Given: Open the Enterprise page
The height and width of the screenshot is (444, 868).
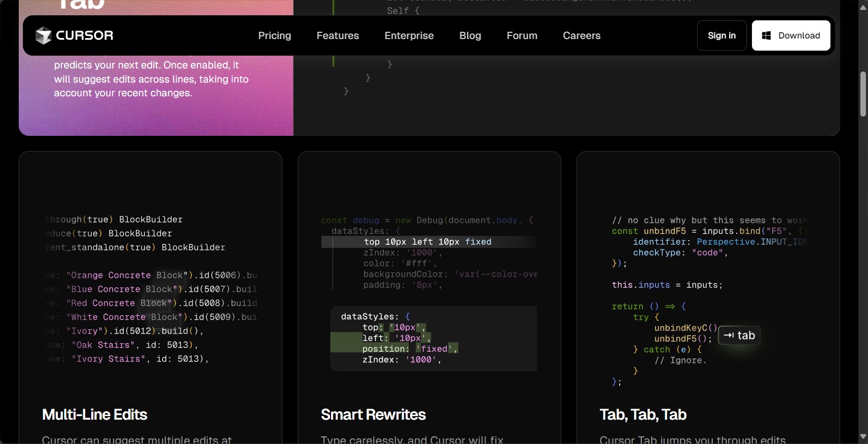Looking at the screenshot, I should tap(409, 35).
